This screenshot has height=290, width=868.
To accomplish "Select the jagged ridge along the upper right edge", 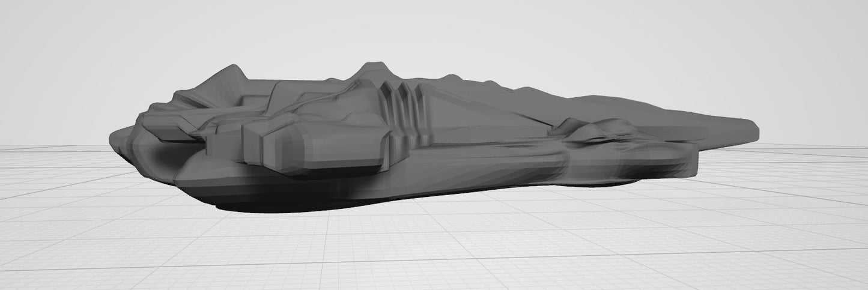I will 517,91.
